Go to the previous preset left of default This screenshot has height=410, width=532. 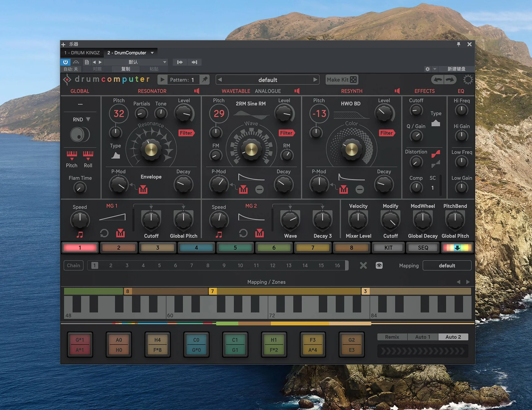click(x=220, y=80)
